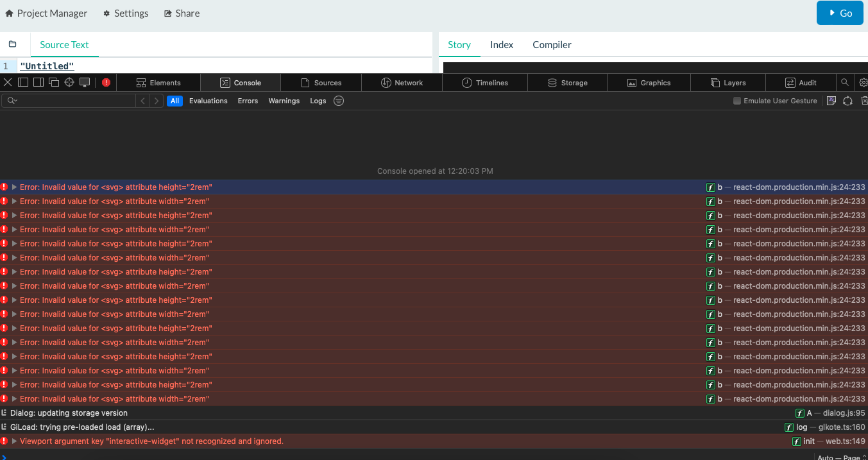Click the folder icon beside Source Text
The image size is (868, 460).
[12, 44]
